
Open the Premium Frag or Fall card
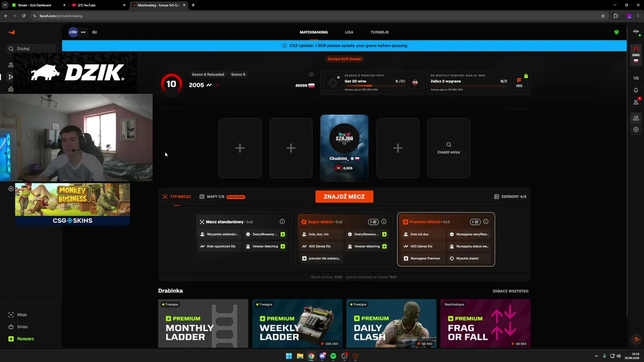tap(486, 323)
